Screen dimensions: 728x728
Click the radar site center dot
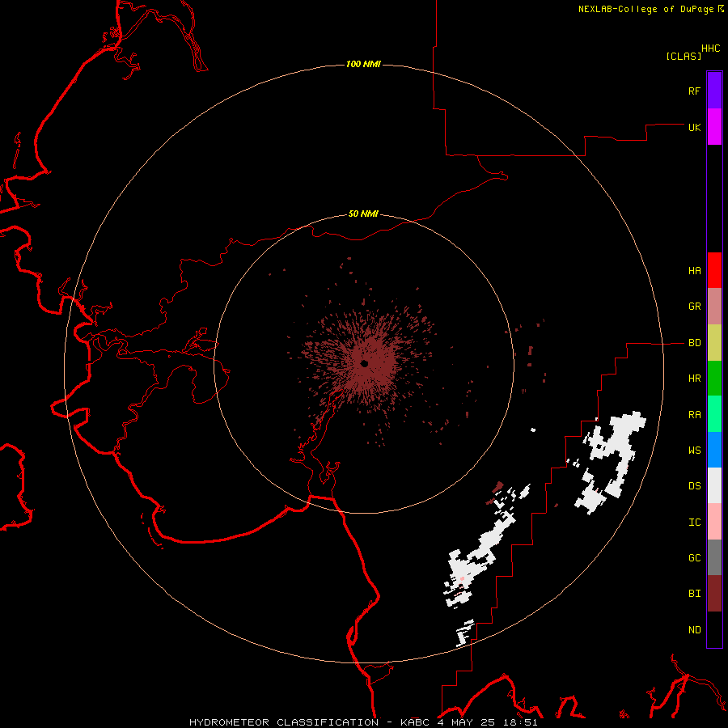coord(365,363)
